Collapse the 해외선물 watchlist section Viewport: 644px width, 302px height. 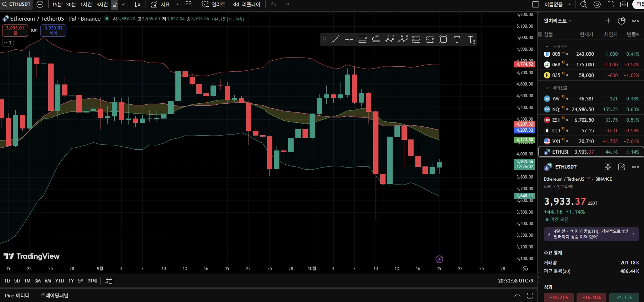(x=547, y=88)
